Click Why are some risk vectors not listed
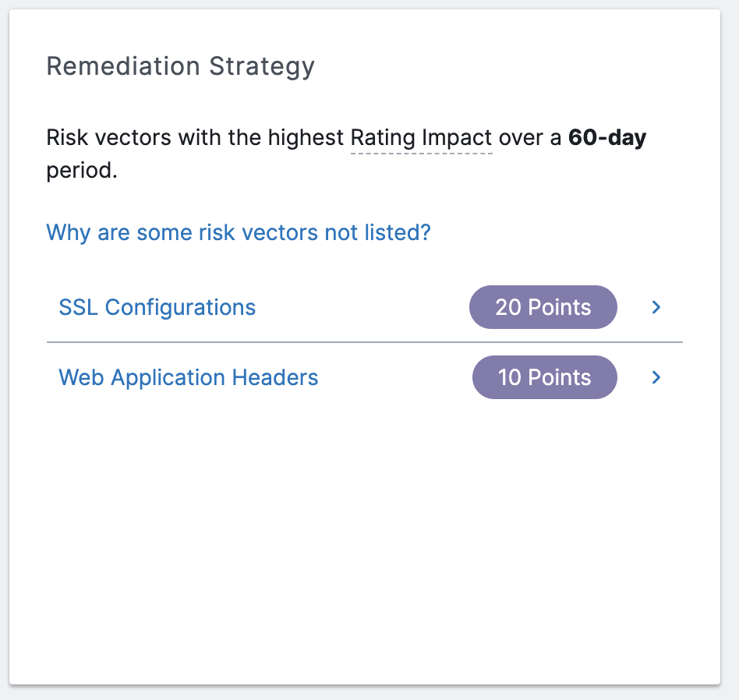Screen dimensions: 739x700 click(237, 232)
